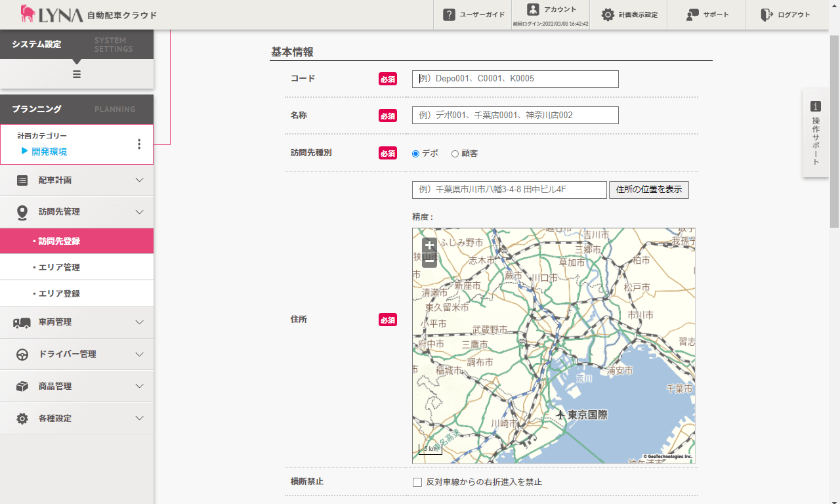This screenshot has height=504, width=840.
Task: Click the 商品管理 box icon
Action: [22, 387]
